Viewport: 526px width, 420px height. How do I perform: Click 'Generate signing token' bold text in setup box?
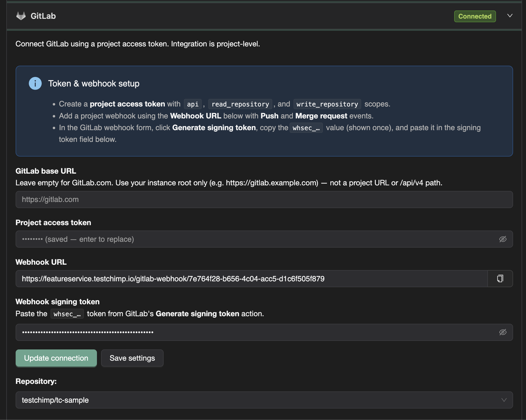coord(214,128)
